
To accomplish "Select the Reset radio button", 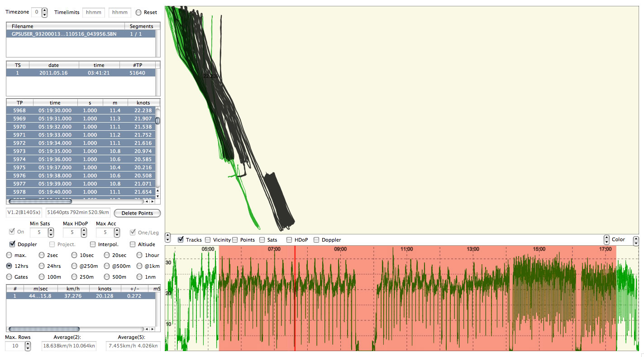I will tap(138, 12).
